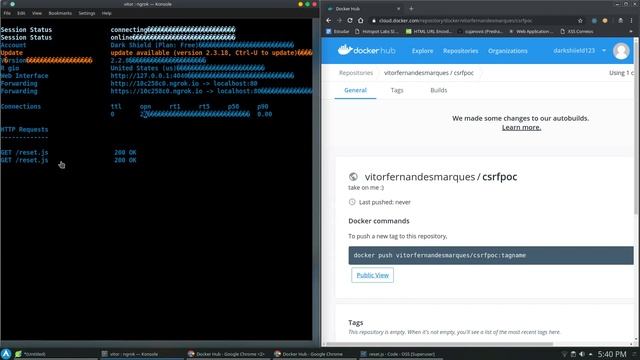The height and width of the screenshot is (360, 640).
Task: Open the HTML URL Encode bookmark
Action: (x=429, y=31)
